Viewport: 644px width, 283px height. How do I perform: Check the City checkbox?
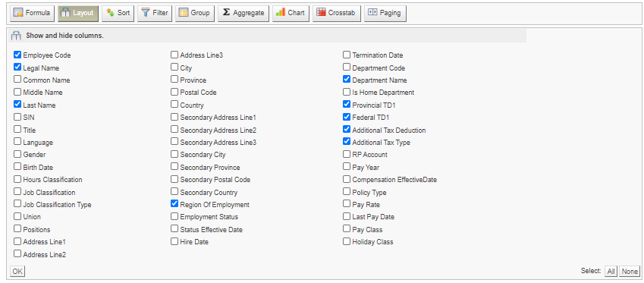174,67
